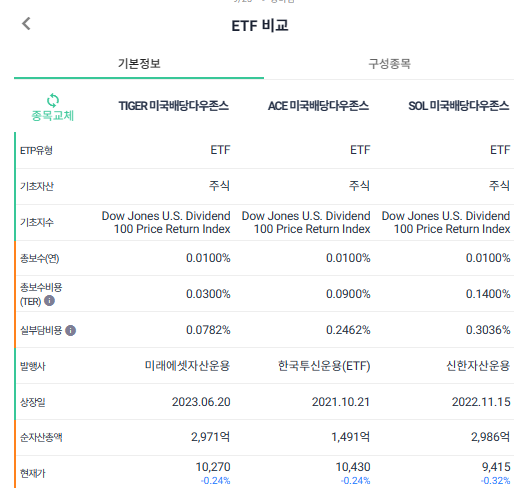The image size is (523, 488).
Task: Click TER value 0.0900%
Action: pyautogui.click(x=348, y=294)
